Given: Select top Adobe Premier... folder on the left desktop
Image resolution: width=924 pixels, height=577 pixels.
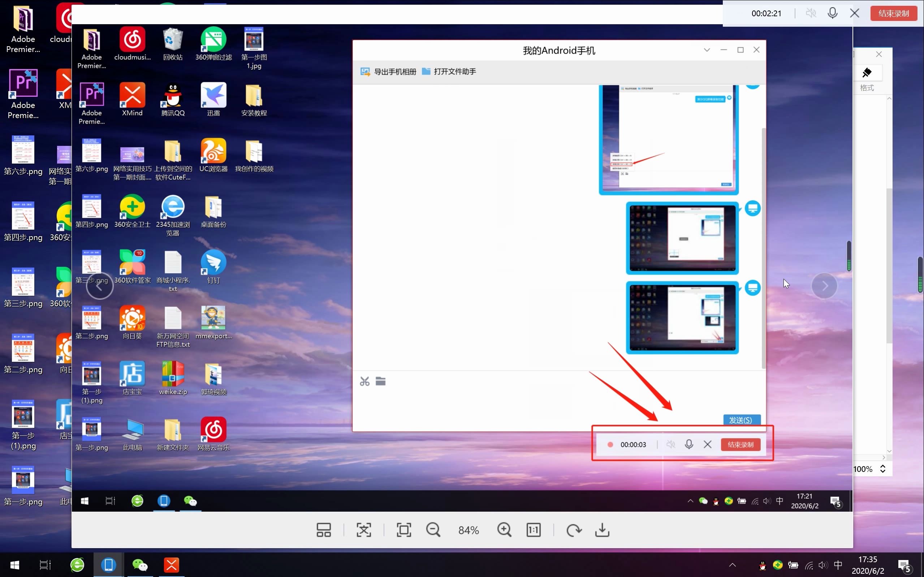Looking at the screenshot, I should 23,29.
